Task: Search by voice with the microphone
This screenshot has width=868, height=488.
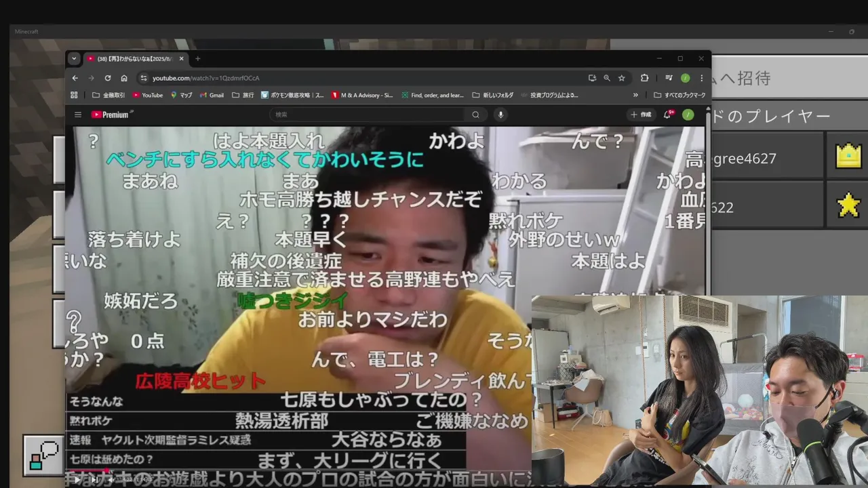Action: pos(500,115)
